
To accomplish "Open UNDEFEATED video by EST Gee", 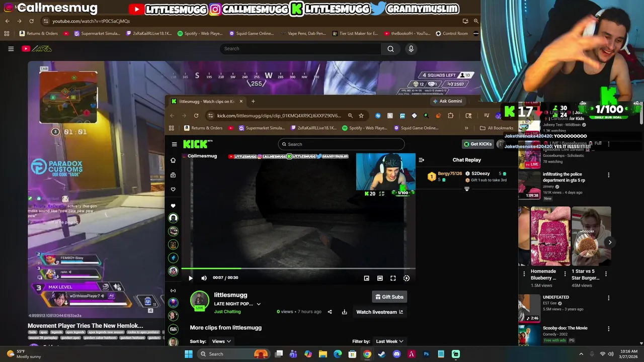I will pyautogui.click(x=556, y=297).
